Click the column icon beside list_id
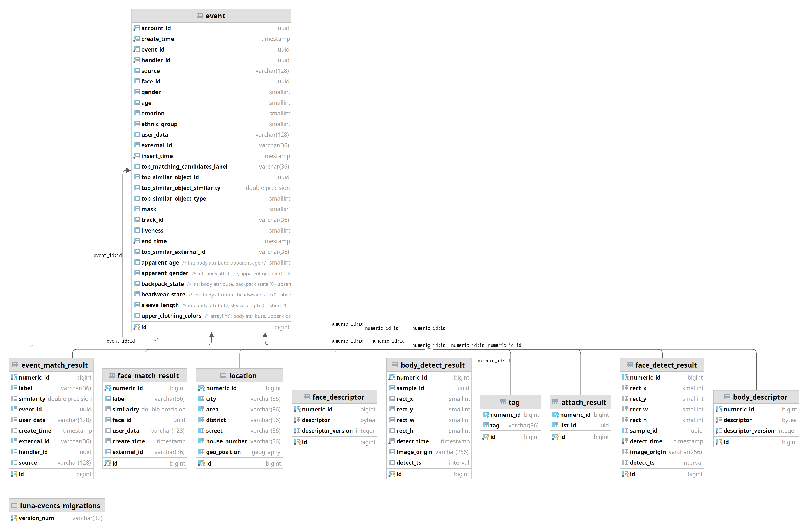The height and width of the screenshot is (532, 808). click(556, 425)
